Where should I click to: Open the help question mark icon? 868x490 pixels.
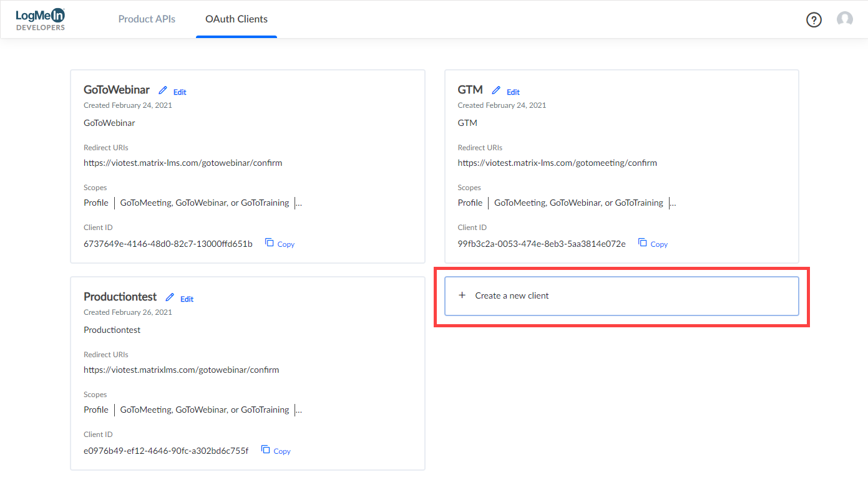point(814,20)
